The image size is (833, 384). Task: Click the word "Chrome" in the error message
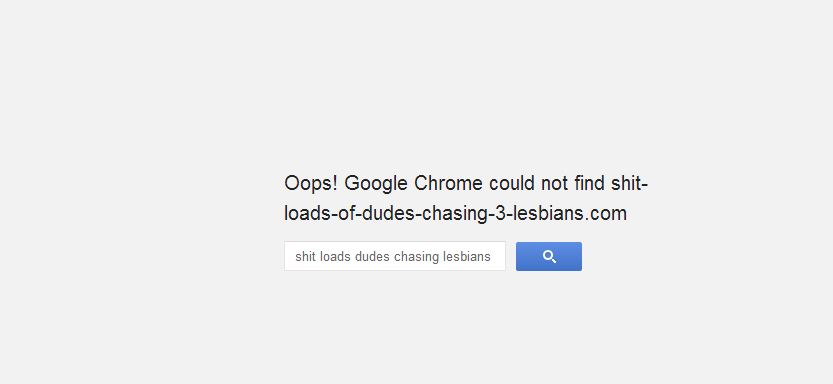coord(448,183)
